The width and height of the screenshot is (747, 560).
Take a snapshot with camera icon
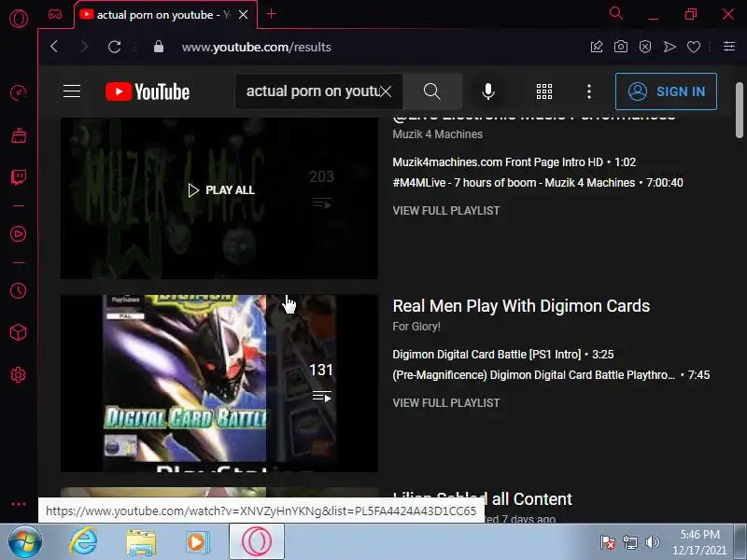tap(621, 47)
